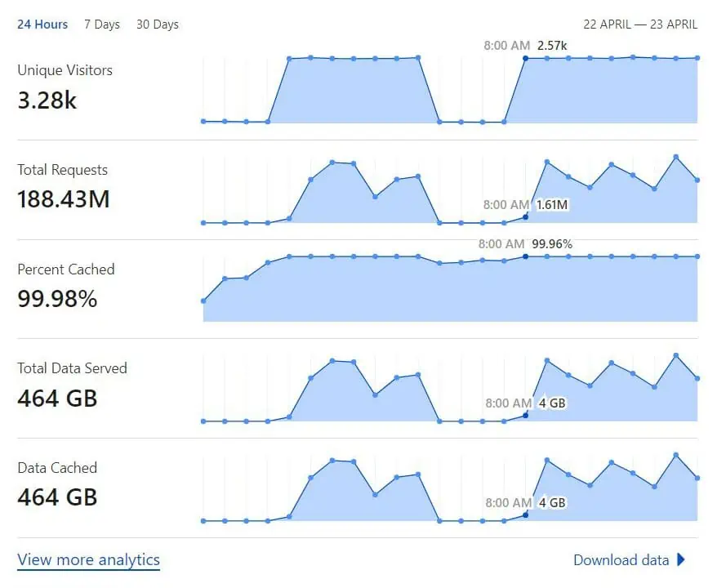Open the View more analytics link
Viewport: 717px width, 588px height.
[89, 560]
